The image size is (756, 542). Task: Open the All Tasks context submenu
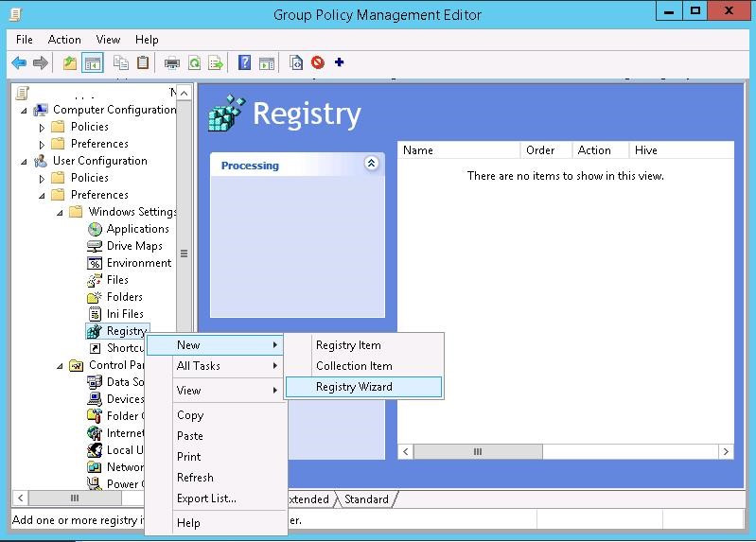coord(199,366)
